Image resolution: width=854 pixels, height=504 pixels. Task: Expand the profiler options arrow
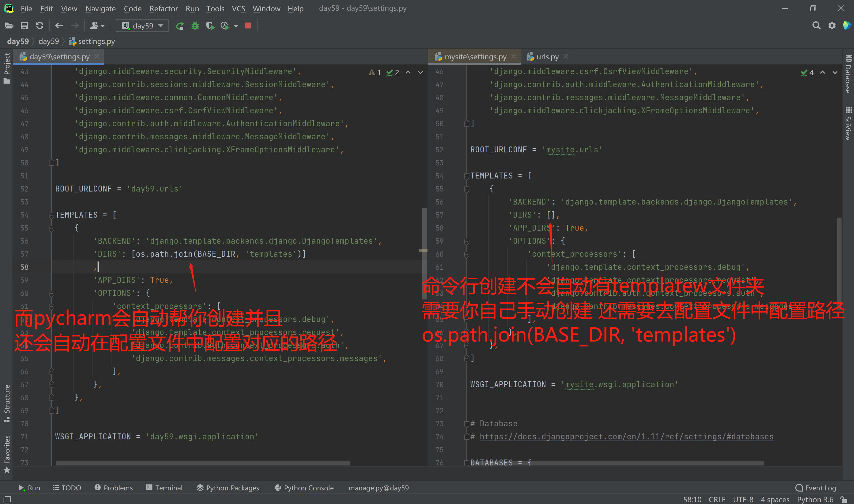point(236,26)
